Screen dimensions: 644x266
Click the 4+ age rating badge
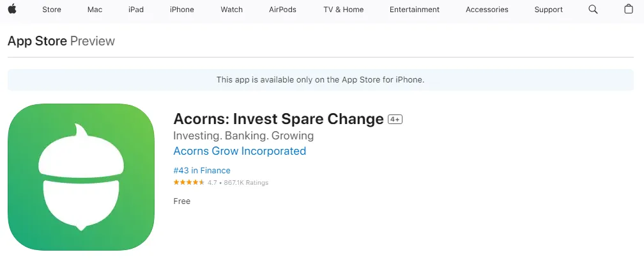pyautogui.click(x=395, y=119)
